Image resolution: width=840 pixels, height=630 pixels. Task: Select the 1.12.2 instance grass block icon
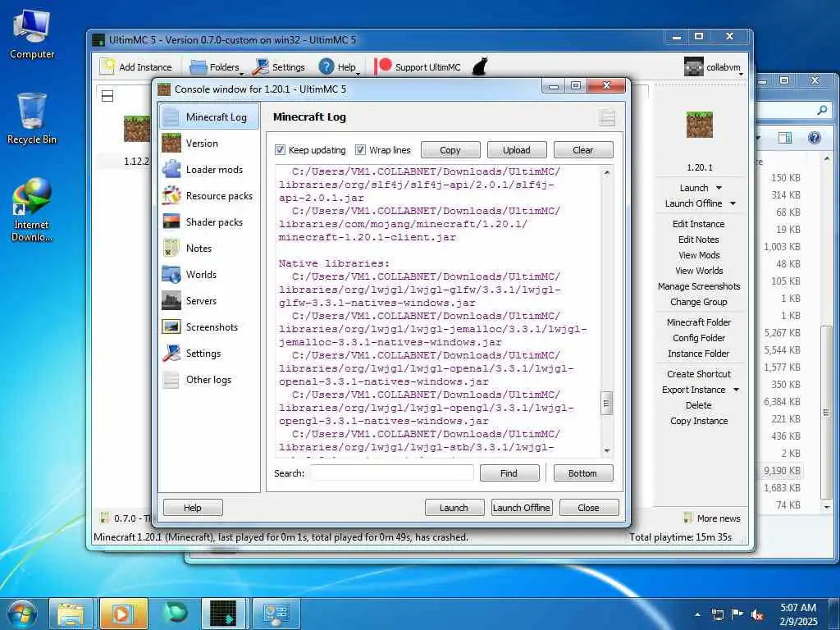pos(137,129)
